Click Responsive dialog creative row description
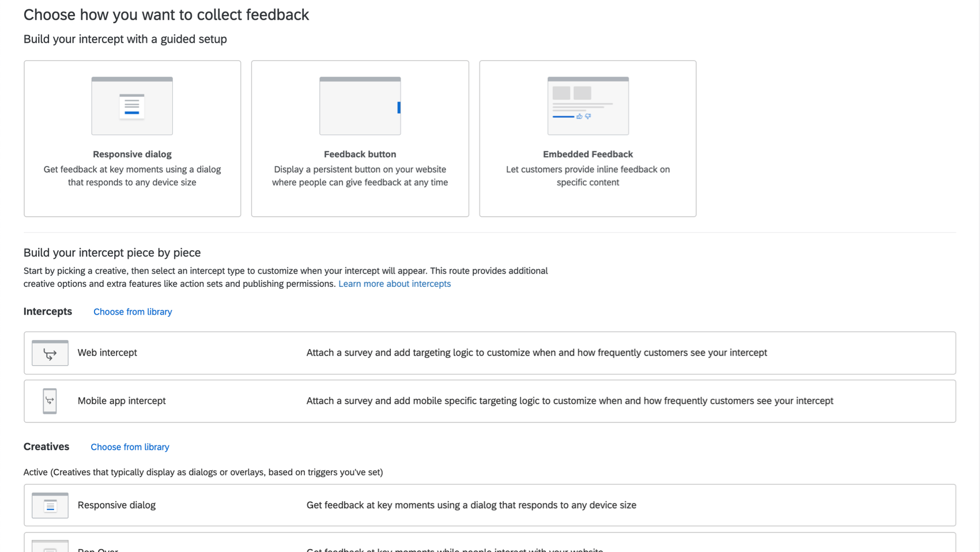The height and width of the screenshot is (552, 980). (x=472, y=505)
